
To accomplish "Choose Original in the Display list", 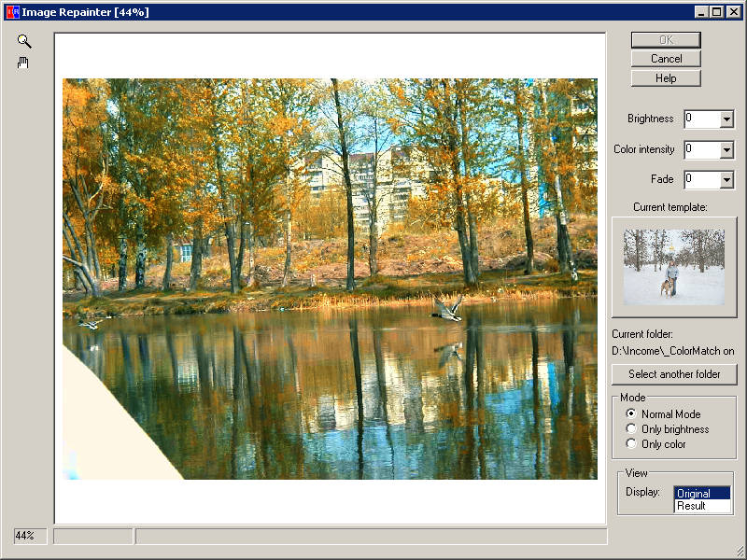I will (702, 494).
